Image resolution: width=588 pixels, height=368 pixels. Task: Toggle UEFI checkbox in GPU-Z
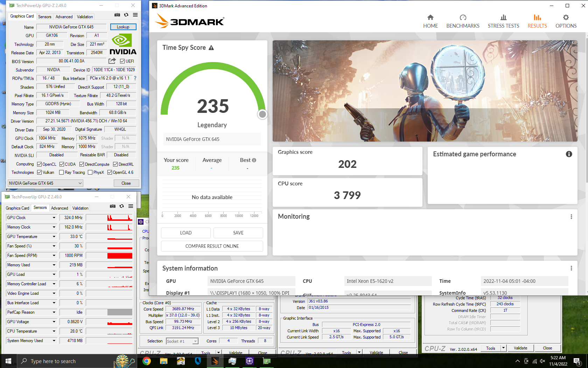[x=122, y=61]
